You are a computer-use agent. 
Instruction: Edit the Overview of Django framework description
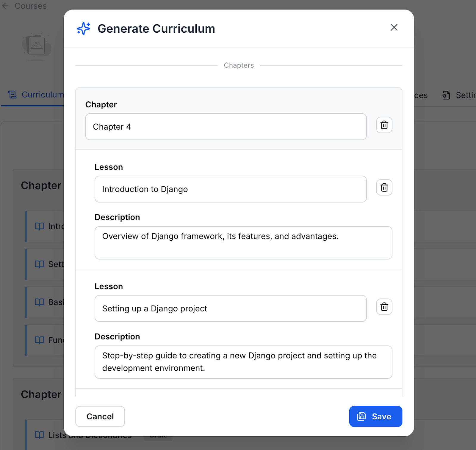tap(243, 243)
